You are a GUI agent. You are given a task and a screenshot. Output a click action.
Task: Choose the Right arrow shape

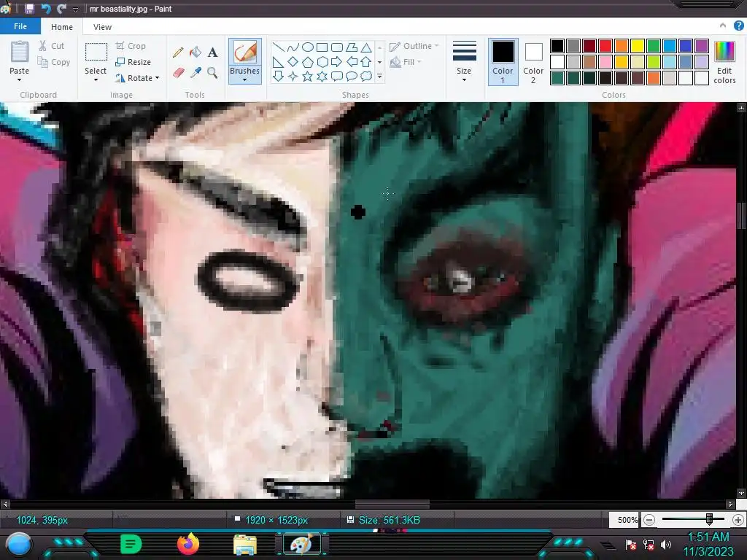click(337, 62)
